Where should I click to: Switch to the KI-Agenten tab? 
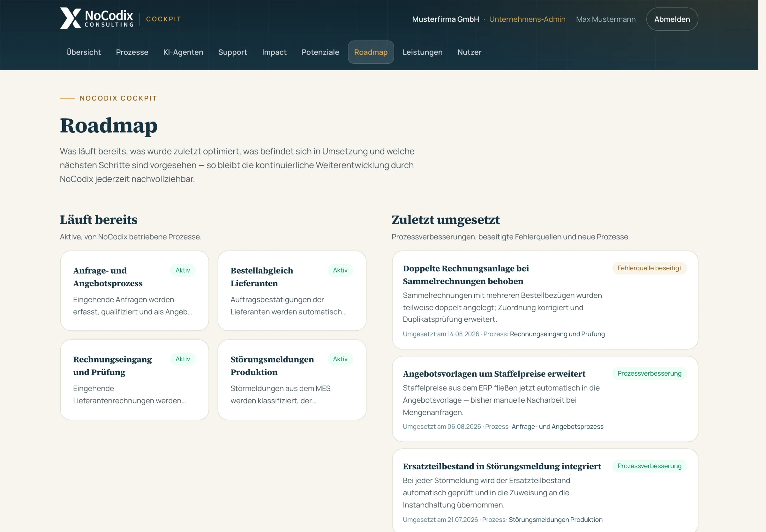click(183, 52)
